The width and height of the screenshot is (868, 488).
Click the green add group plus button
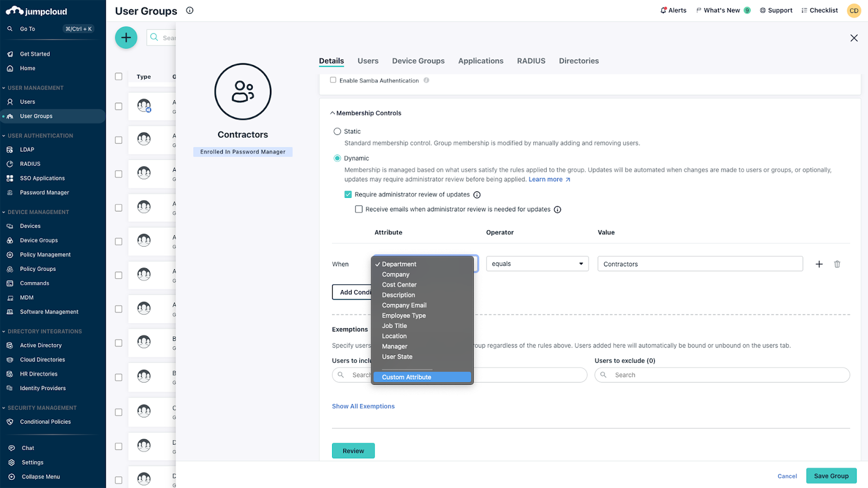point(126,37)
